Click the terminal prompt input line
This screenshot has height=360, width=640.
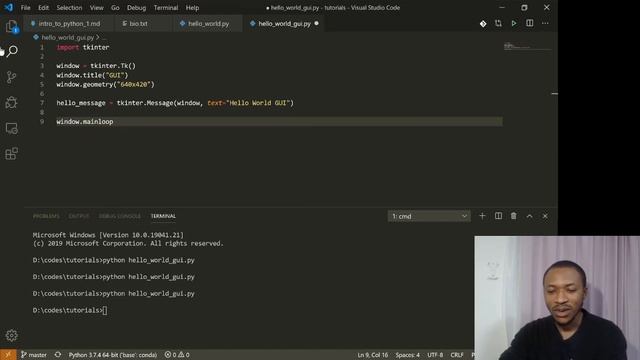(x=70, y=310)
